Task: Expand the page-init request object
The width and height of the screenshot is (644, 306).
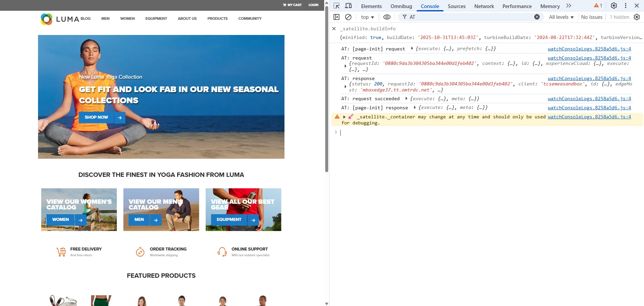Action: click(x=412, y=49)
